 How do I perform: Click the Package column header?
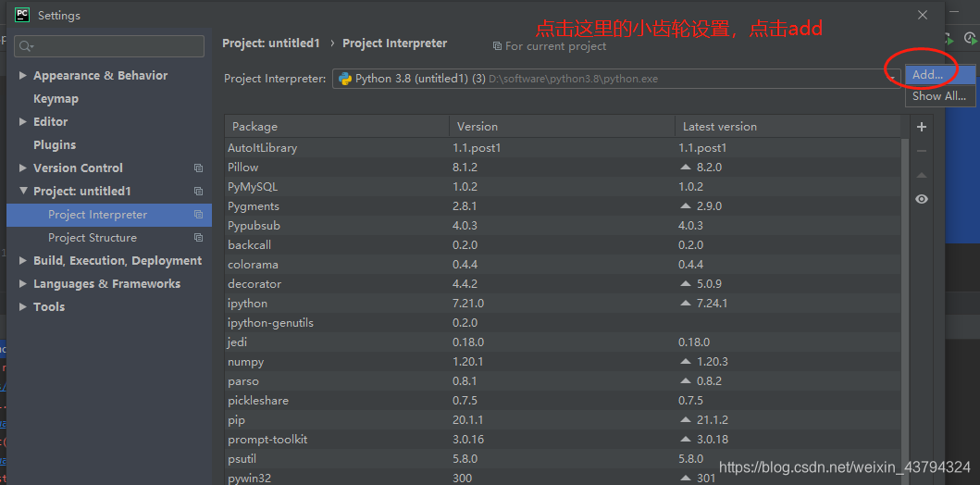337,126
